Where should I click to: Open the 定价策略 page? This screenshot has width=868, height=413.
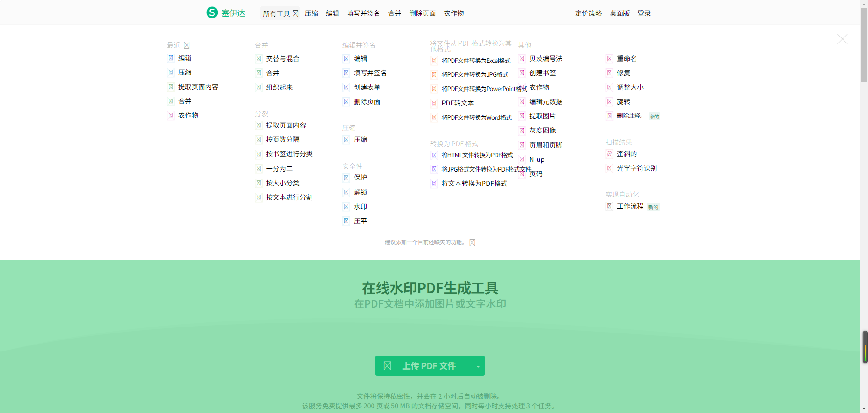tap(588, 13)
